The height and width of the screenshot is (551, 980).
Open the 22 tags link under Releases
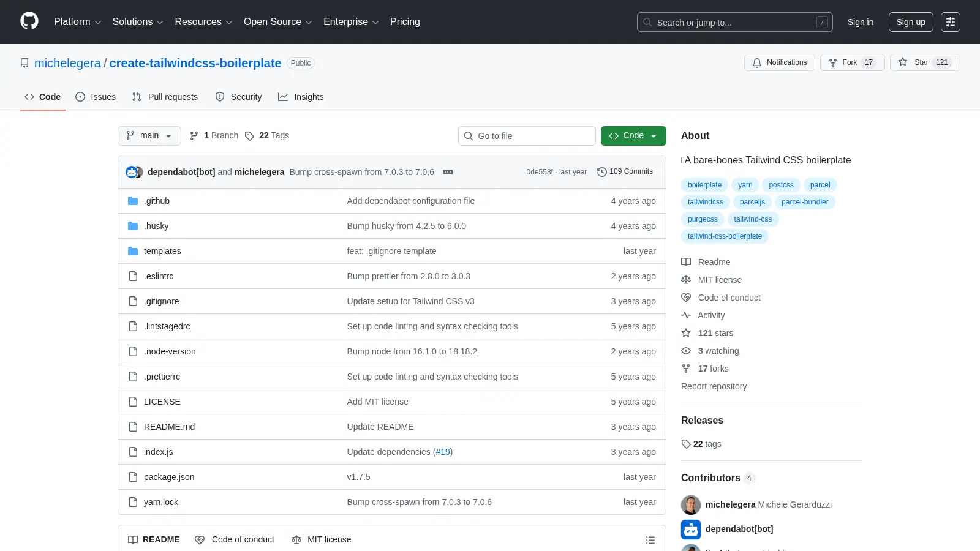click(x=701, y=444)
